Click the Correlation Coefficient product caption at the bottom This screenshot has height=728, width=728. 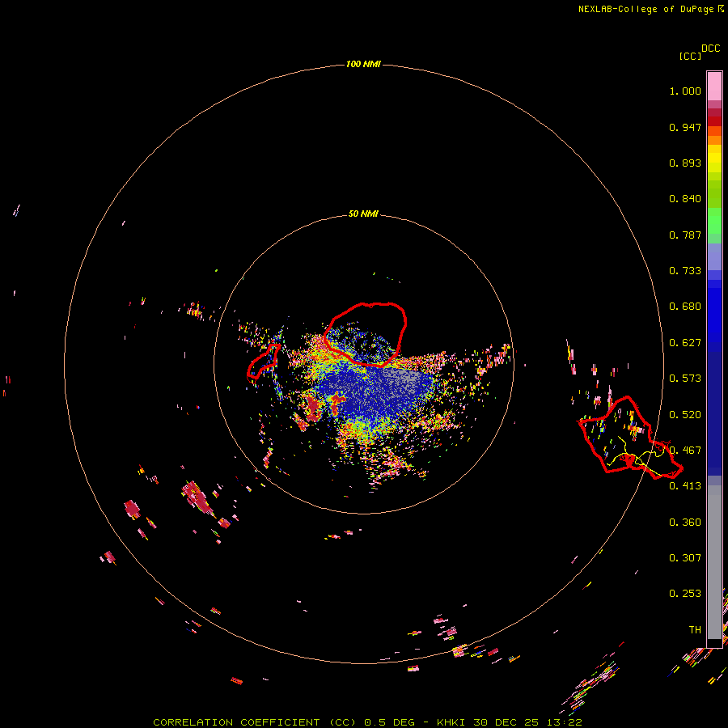click(367, 722)
